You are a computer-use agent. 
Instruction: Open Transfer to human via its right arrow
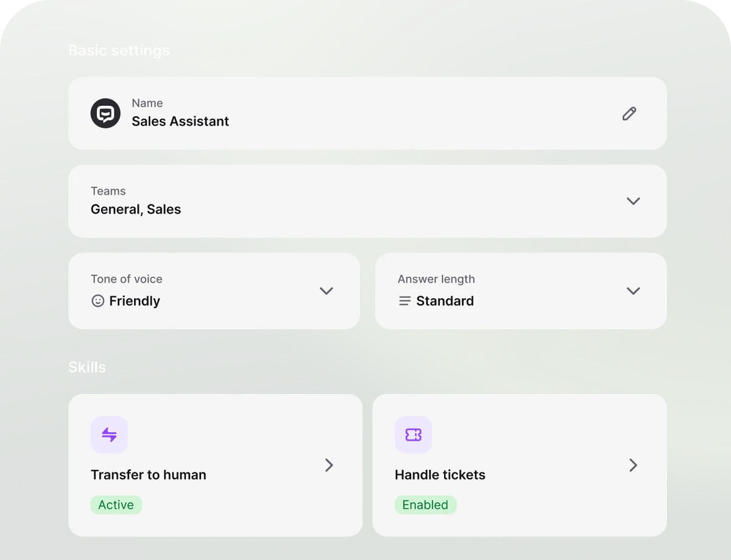(329, 465)
